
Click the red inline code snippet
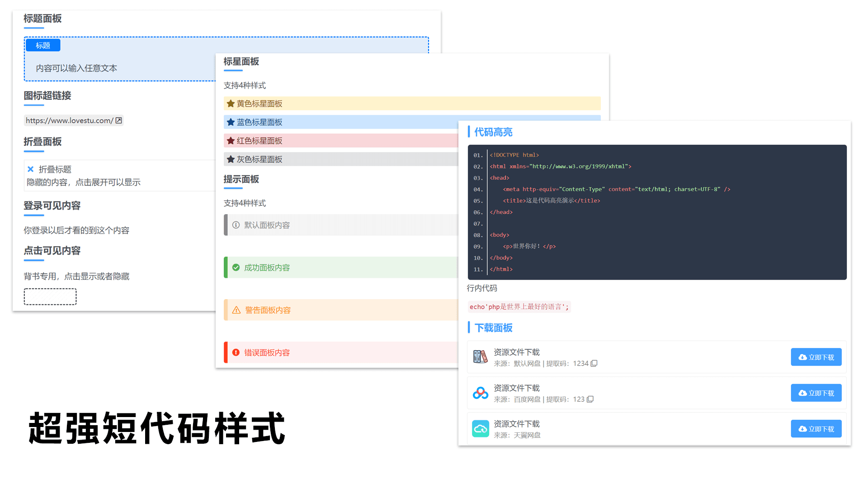point(519,306)
